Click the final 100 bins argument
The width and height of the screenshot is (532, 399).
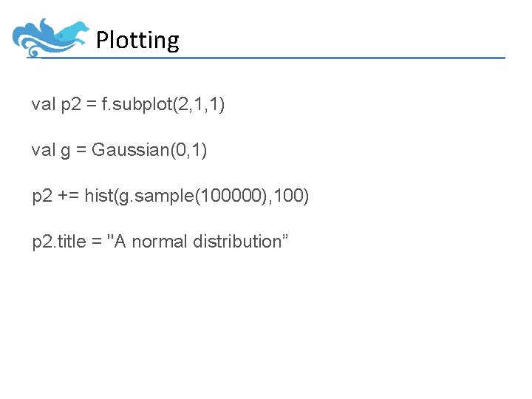(x=290, y=195)
